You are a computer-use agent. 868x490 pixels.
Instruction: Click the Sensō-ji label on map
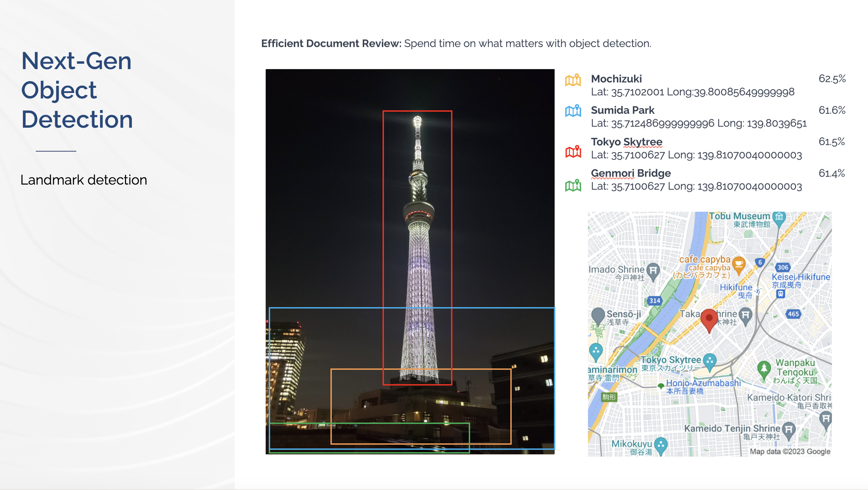coord(624,314)
